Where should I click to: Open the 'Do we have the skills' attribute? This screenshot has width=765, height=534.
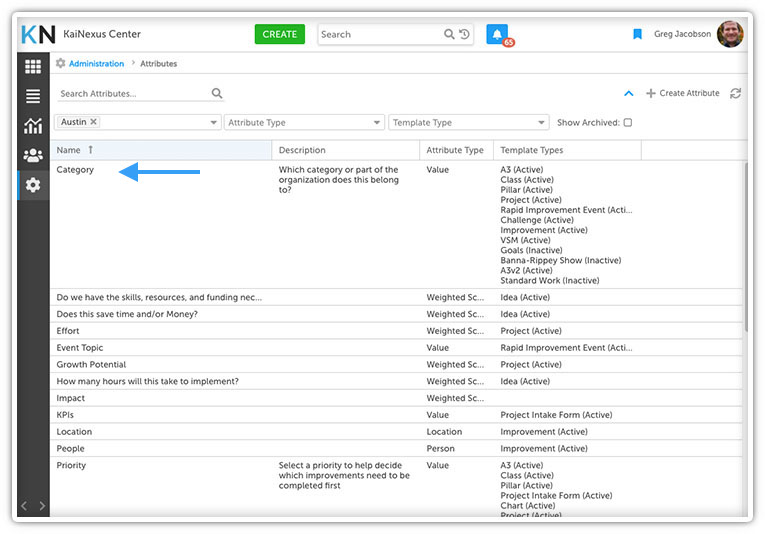coord(159,297)
